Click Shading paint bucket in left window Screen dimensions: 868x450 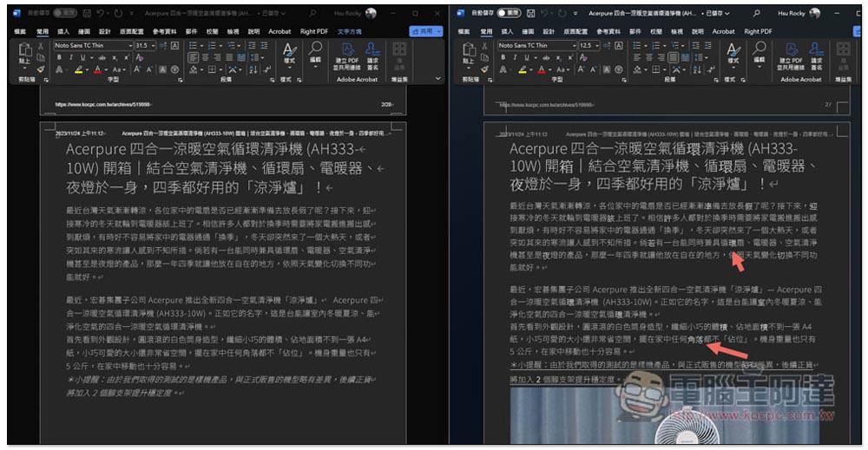[x=194, y=69]
